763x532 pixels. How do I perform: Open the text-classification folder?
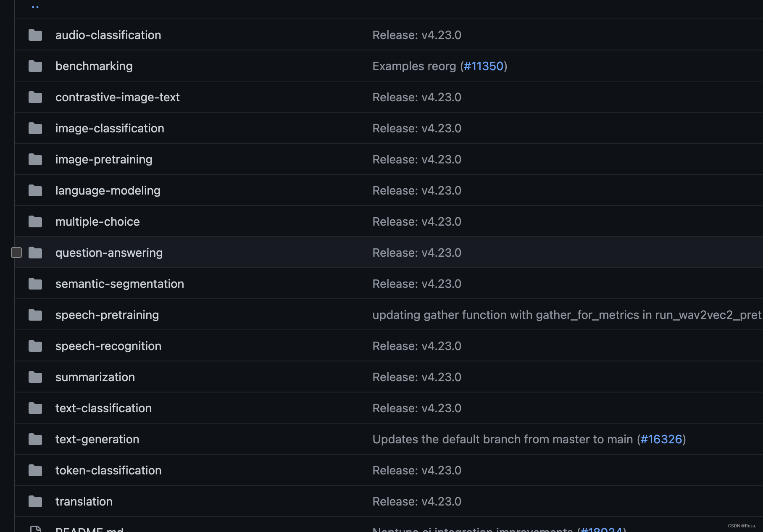point(103,408)
